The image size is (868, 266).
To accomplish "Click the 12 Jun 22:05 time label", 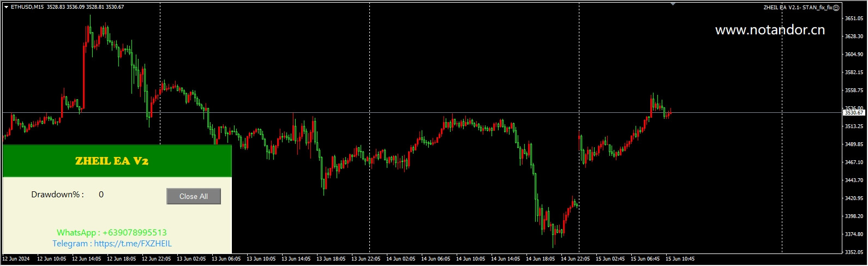I will pyautogui.click(x=156, y=259).
